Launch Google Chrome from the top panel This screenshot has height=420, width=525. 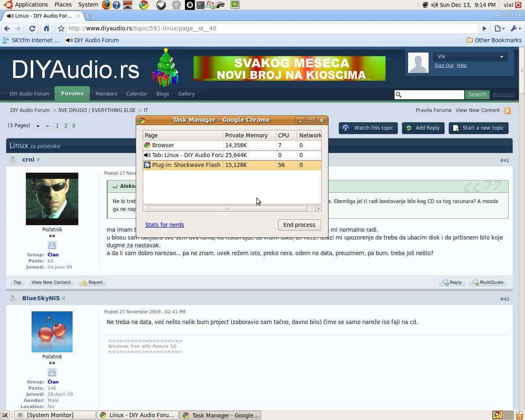pyautogui.click(x=144, y=5)
